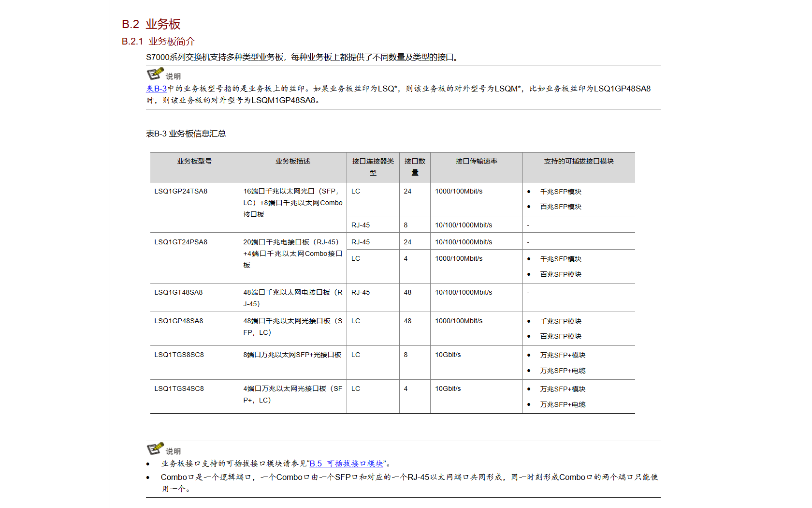
Task: Click the 表B-3 业务板信息汇总 table caption
Action: pyautogui.click(x=186, y=134)
